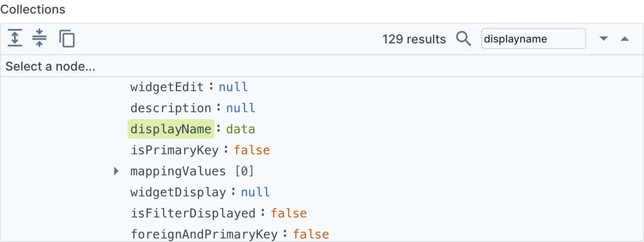This screenshot has height=242, width=644.
Task: Click the search magnifier icon
Action: point(464,39)
